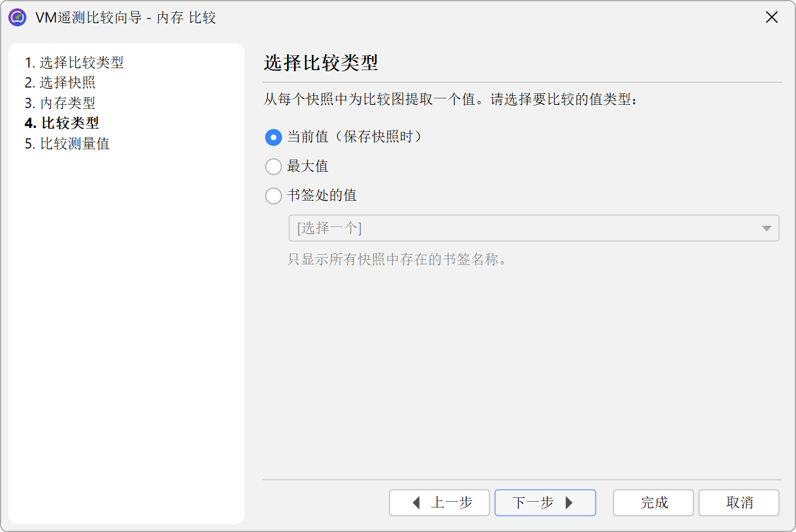Click the left arrow icon on 上一步
The width and height of the screenshot is (796, 532).
point(416,502)
